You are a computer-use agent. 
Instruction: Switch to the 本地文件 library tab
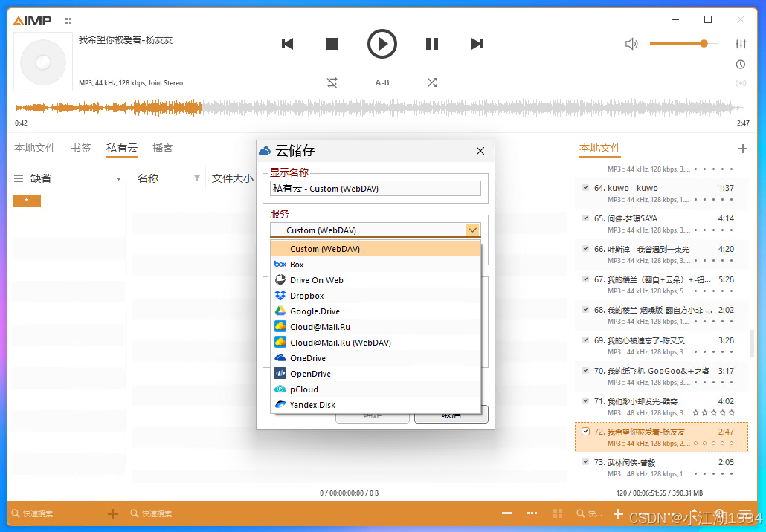click(35, 148)
